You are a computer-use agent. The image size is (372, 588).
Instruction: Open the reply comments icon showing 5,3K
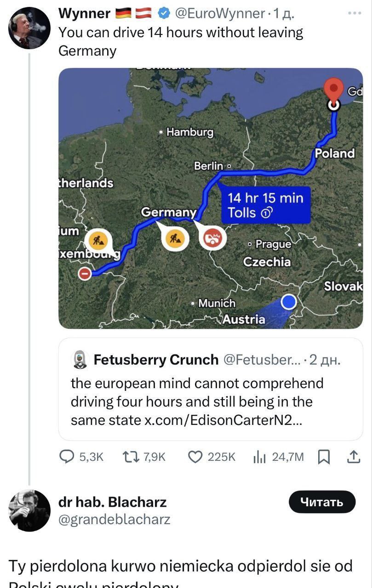(68, 456)
